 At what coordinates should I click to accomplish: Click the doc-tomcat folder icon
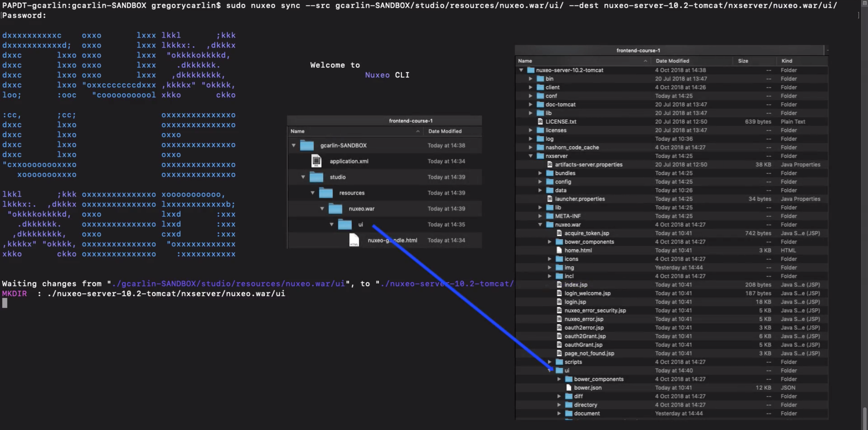point(540,104)
